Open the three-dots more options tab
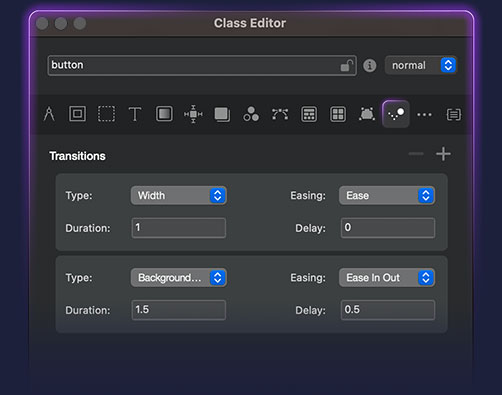The width and height of the screenshot is (502, 395). click(424, 115)
